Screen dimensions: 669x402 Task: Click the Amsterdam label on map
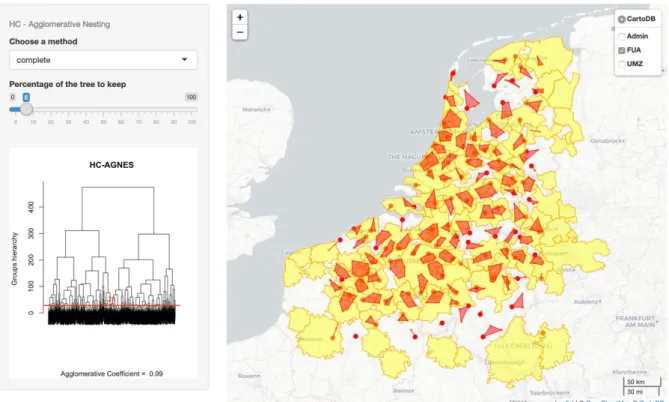pos(424,132)
